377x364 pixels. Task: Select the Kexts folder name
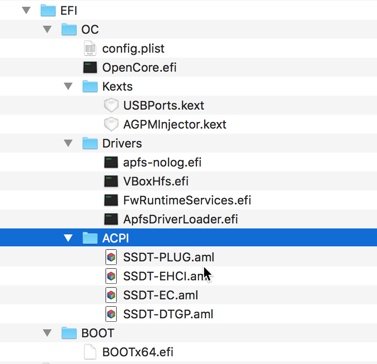117,87
